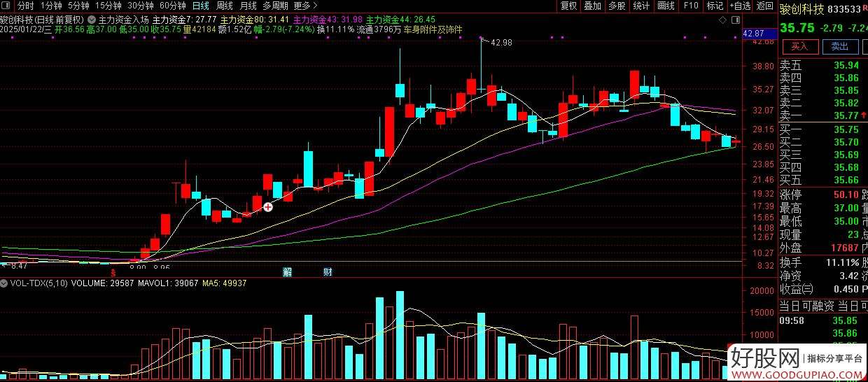
Task: Click the 买四 price 35.68
Action: point(846,167)
